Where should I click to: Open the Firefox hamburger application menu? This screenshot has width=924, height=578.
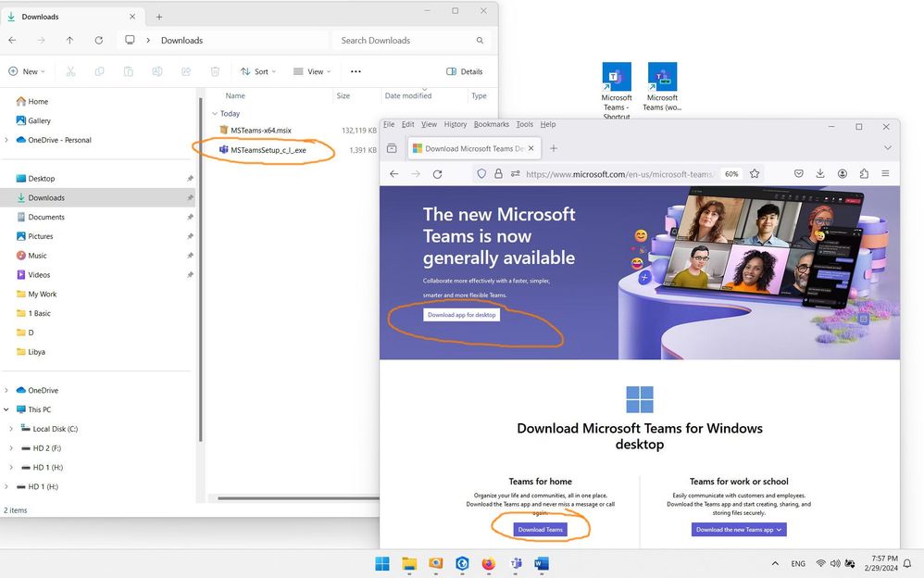point(885,173)
